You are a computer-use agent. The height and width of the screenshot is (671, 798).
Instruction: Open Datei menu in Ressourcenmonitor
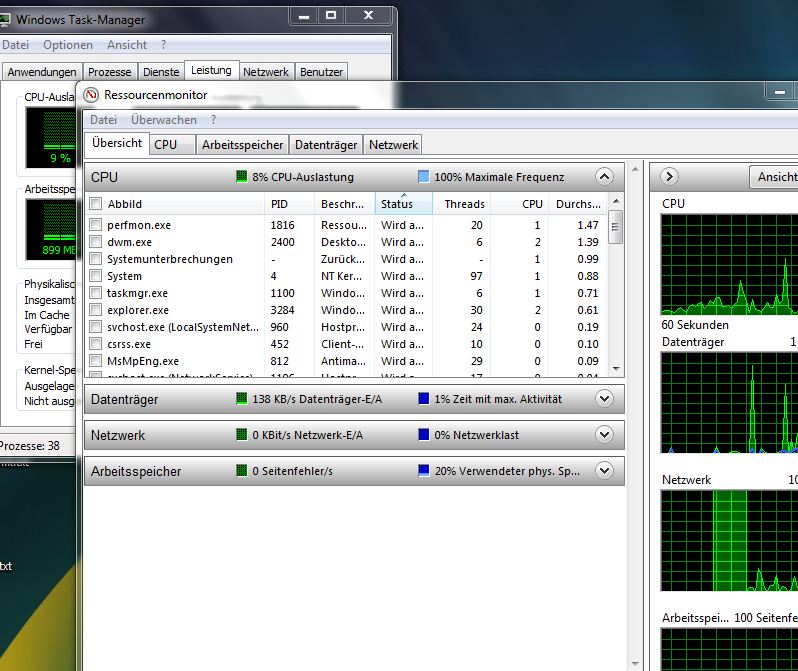pyautogui.click(x=103, y=120)
